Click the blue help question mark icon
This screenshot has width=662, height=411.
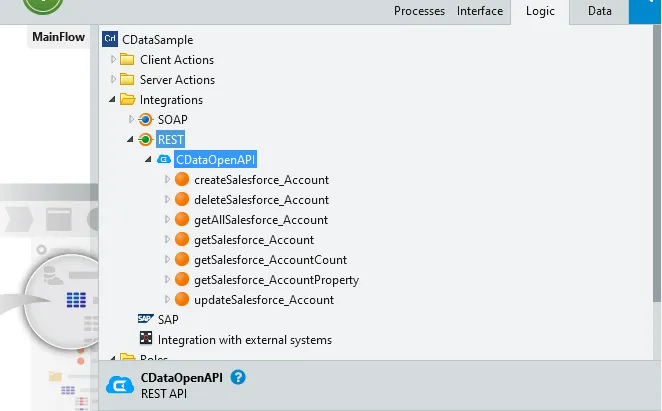[x=238, y=377]
